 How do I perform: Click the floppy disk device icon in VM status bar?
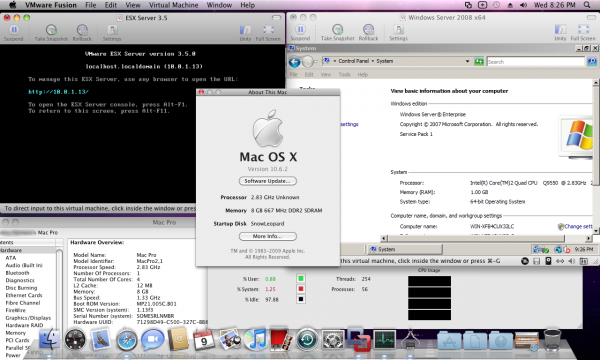pyautogui.click(x=536, y=261)
